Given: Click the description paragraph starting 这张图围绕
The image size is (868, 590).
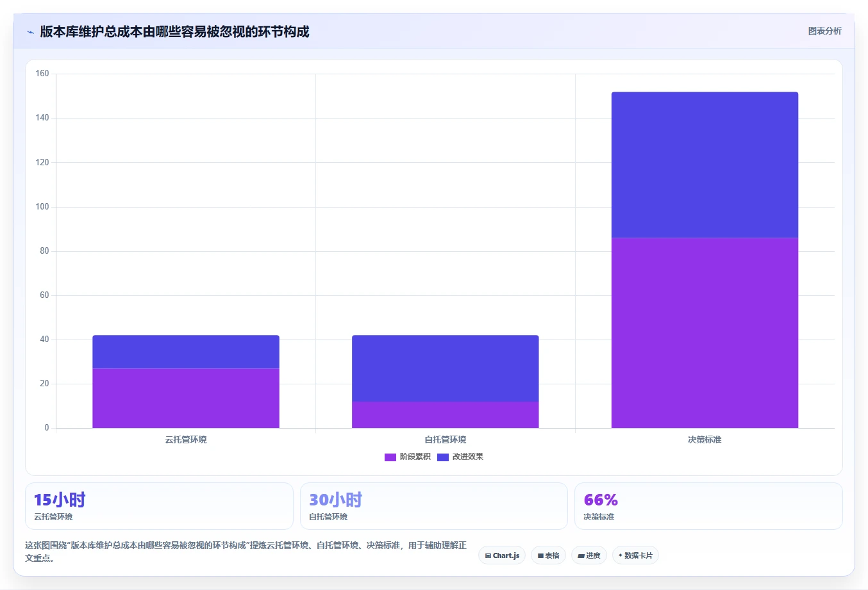Looking at the screenshot, I should [246, 552].
